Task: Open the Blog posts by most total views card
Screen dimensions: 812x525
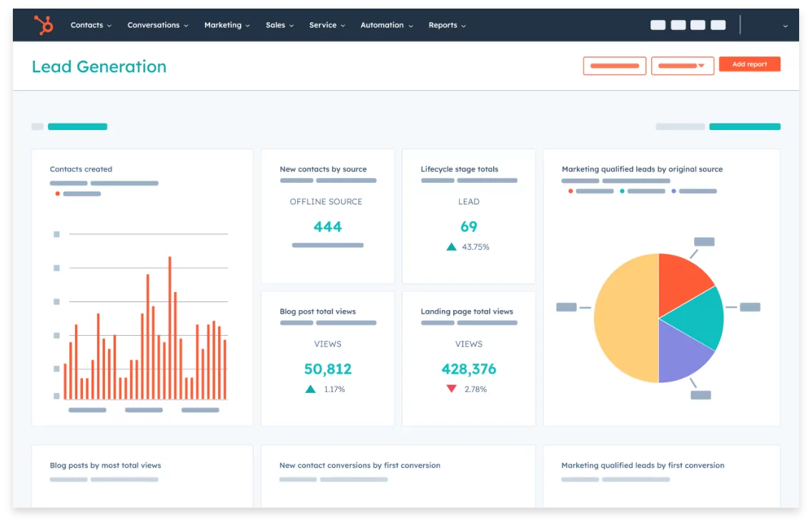Action: (x=142, y=476)
